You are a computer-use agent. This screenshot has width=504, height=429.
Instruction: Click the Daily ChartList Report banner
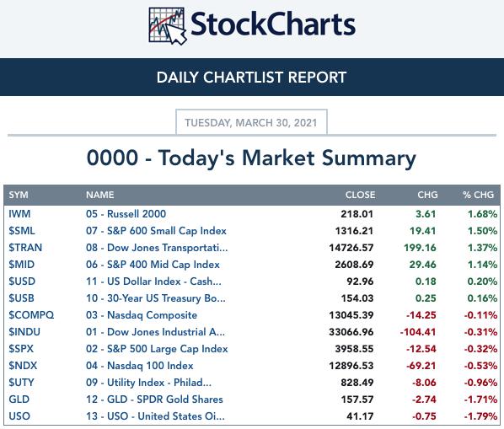tap(252, 78)
